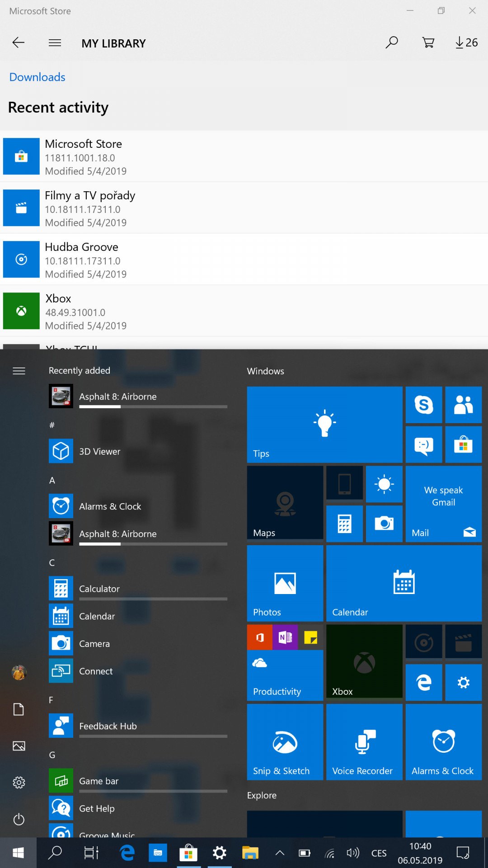Open the Mail tile
The width and height of the screenshot is (488, 868).
tap(444, 504)
